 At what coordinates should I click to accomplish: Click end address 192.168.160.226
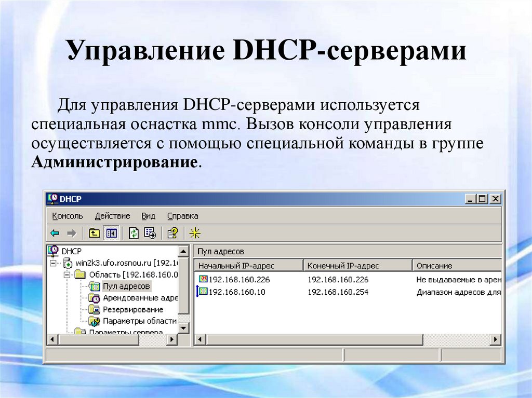click(x=338, y=279)
